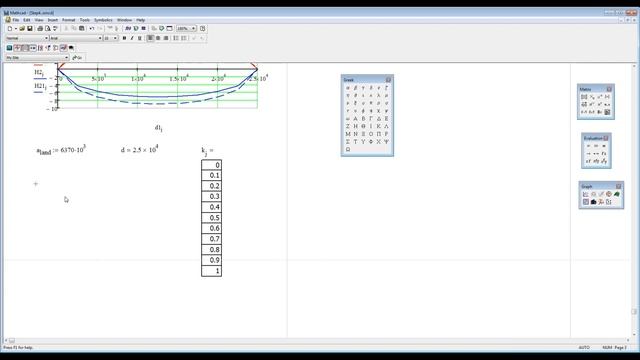Insert capital Delta from the Greek palette
This screenshot has height=360, width=640.
point(378,118)
